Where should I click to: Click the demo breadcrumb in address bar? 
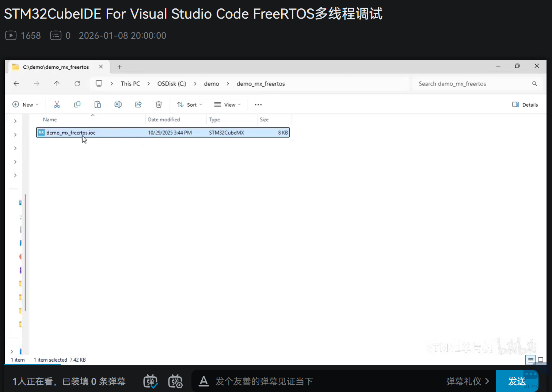212,84
